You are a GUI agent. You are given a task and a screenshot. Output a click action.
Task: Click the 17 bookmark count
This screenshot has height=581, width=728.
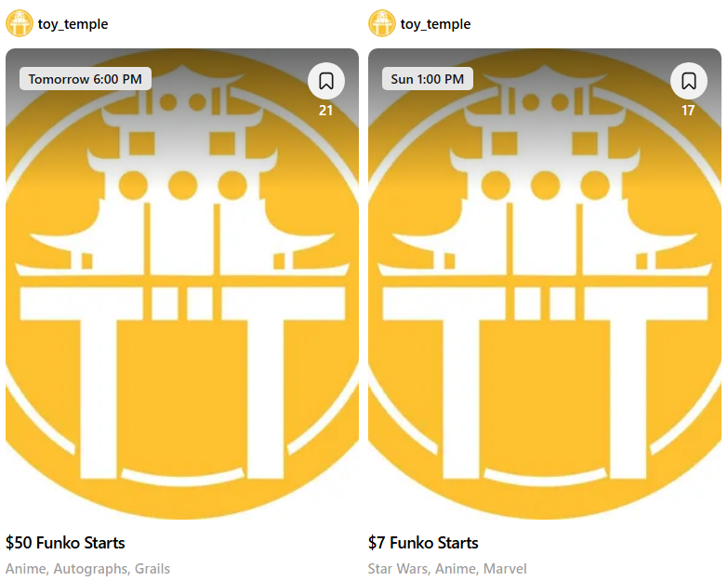pos(688,111)
